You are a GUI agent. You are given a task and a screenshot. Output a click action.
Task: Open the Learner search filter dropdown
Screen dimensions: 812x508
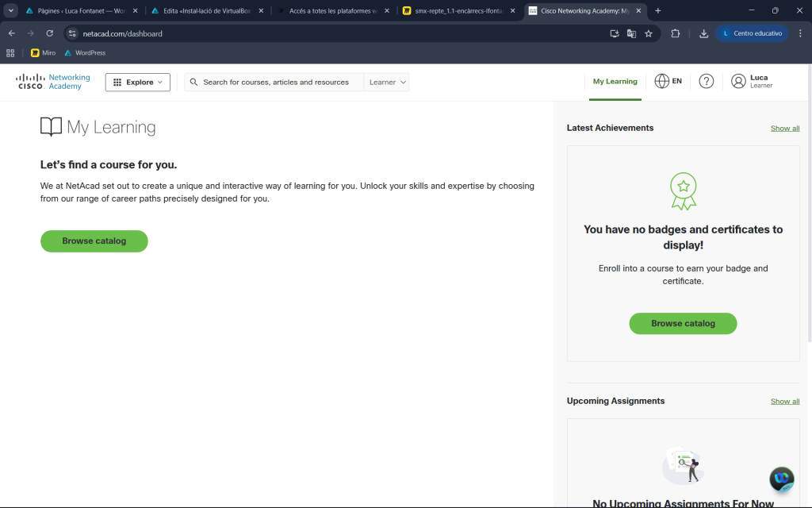click(x=388, y=82)
